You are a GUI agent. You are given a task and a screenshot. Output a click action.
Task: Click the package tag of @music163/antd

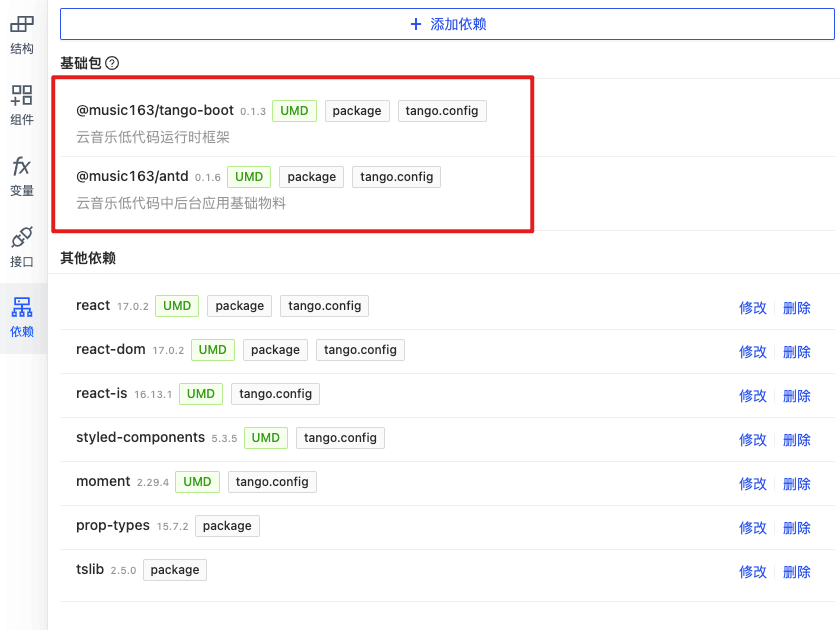click(x=312, y=177)
